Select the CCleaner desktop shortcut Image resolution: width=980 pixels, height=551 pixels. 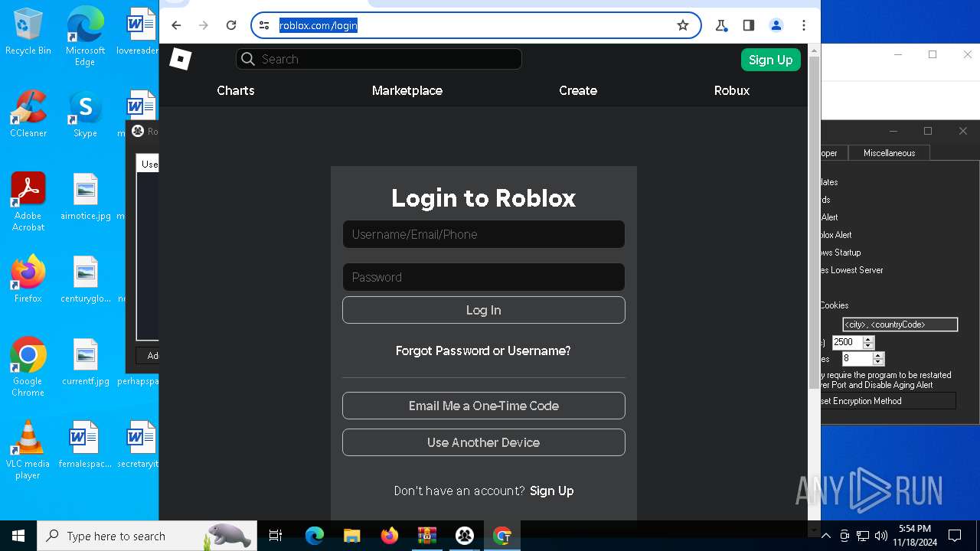click(x=28, y=115)
